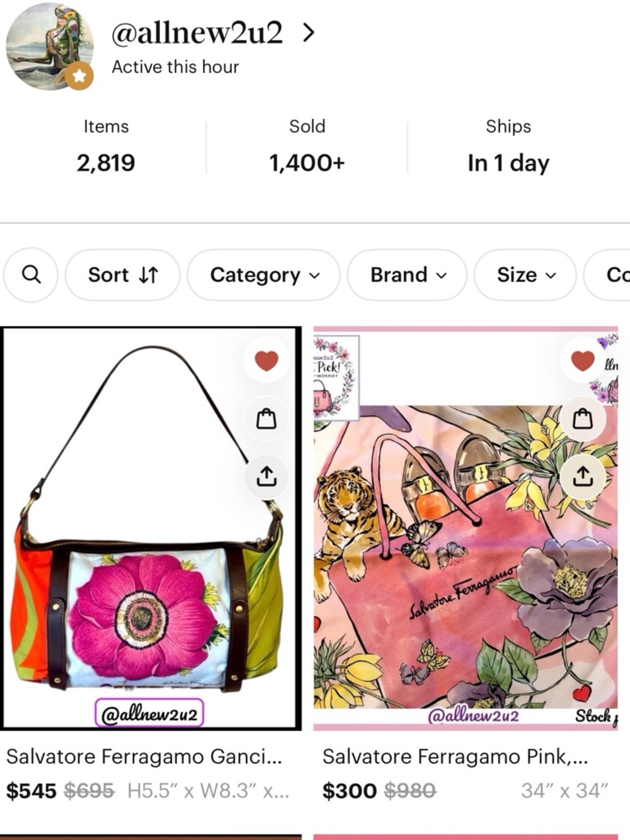Open the seller profile avatar picture
Viewport: 630px width, 840px height.
point(50,46)
